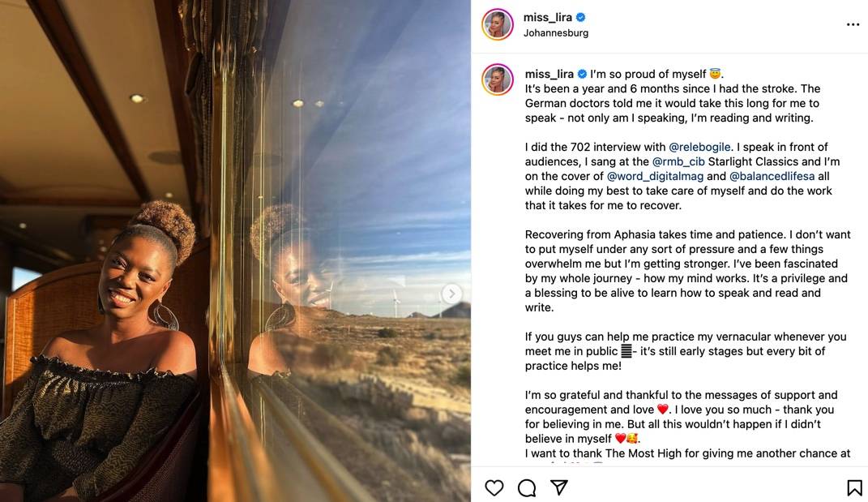
Task: Open the @balancedlifesa mention
Action: click(x=772, y=176)
